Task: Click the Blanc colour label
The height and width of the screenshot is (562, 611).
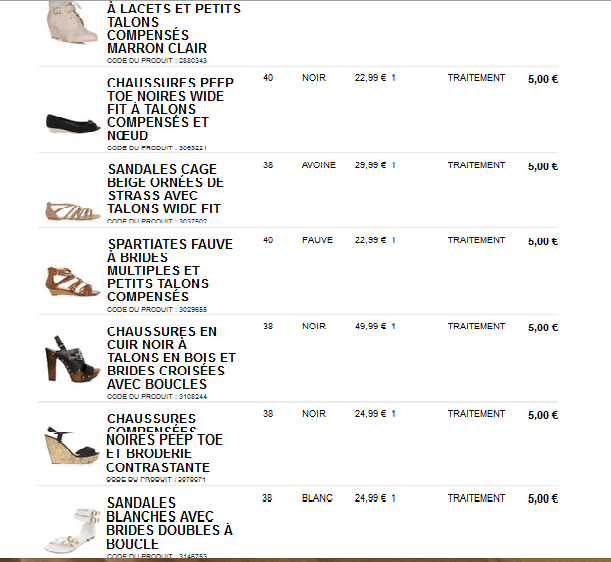Action: click(x=316, y=498)
